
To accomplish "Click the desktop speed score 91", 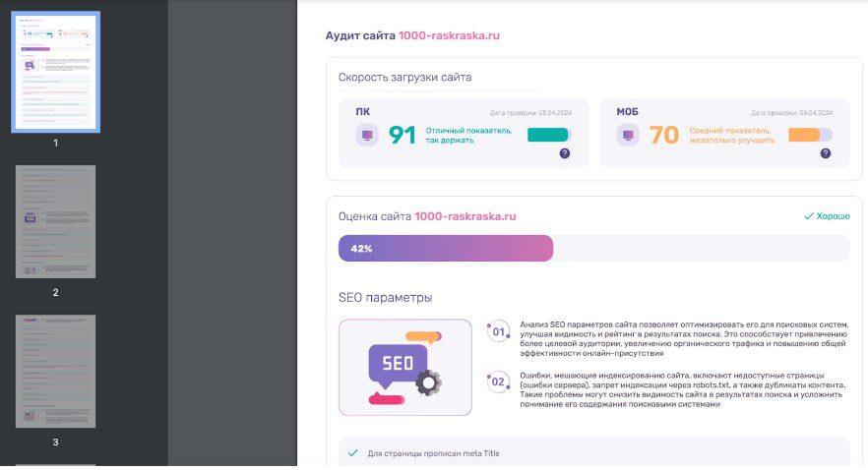I will coord(403,135).
